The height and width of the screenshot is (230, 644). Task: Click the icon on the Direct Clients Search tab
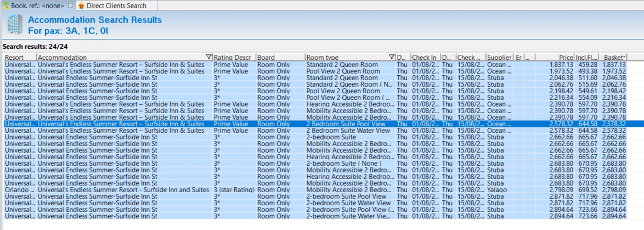(x=82, y=5)
